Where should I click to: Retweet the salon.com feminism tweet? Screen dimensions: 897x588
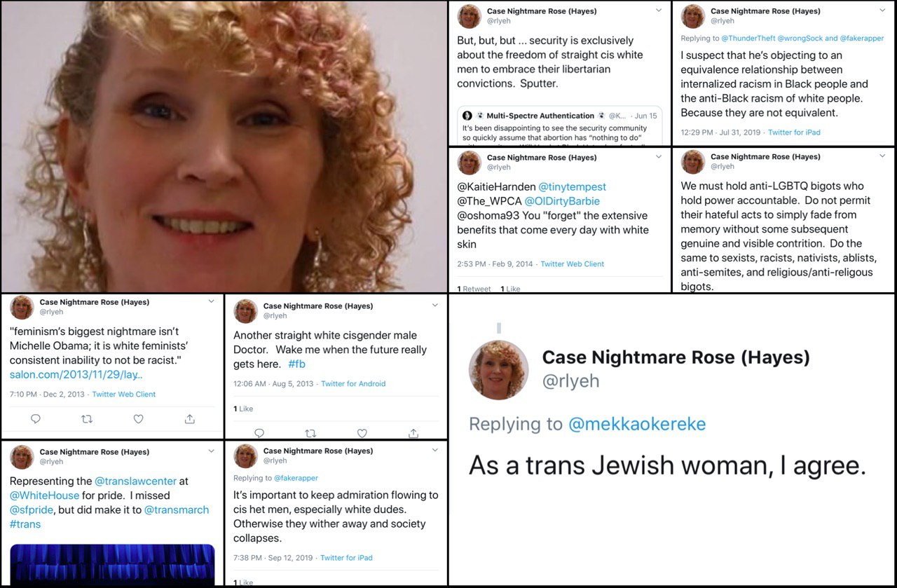[x=87, y=419]
